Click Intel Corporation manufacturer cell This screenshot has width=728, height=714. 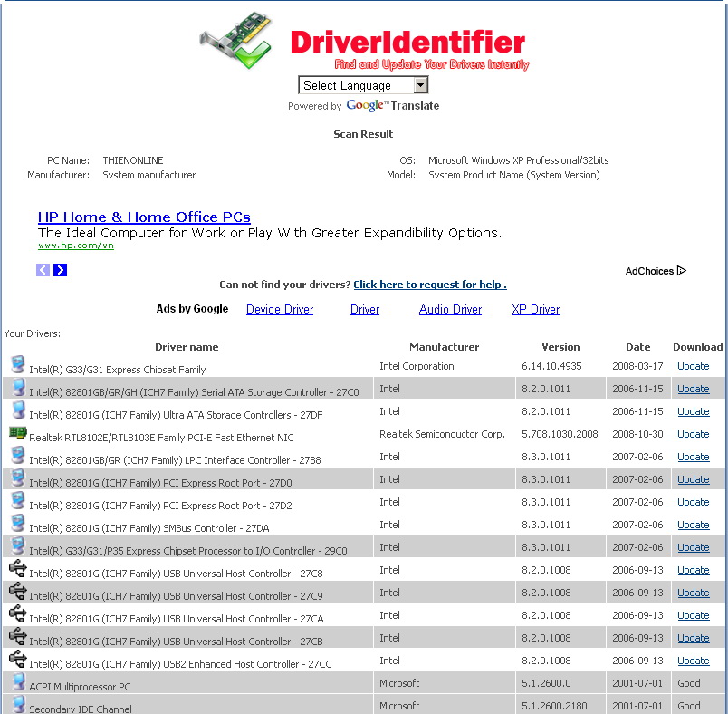pos(417,366)
